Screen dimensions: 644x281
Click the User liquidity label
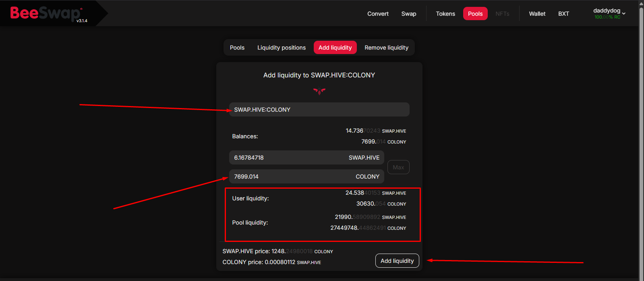pyautogui.click(x=251, y=198)
